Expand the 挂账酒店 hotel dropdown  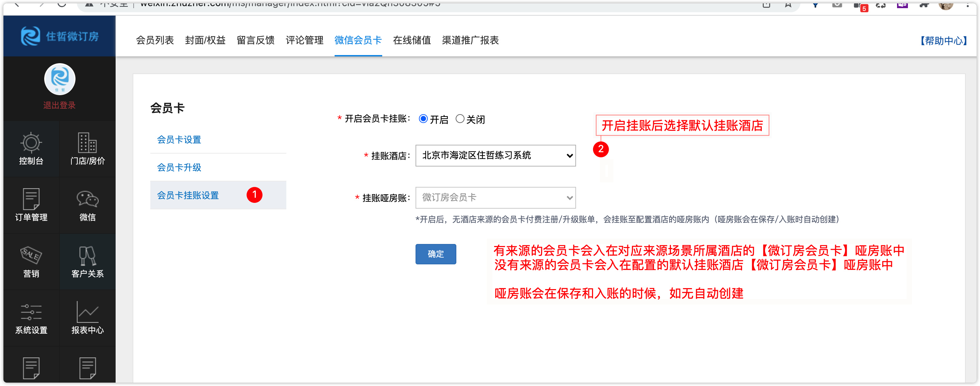pos(495,156)
